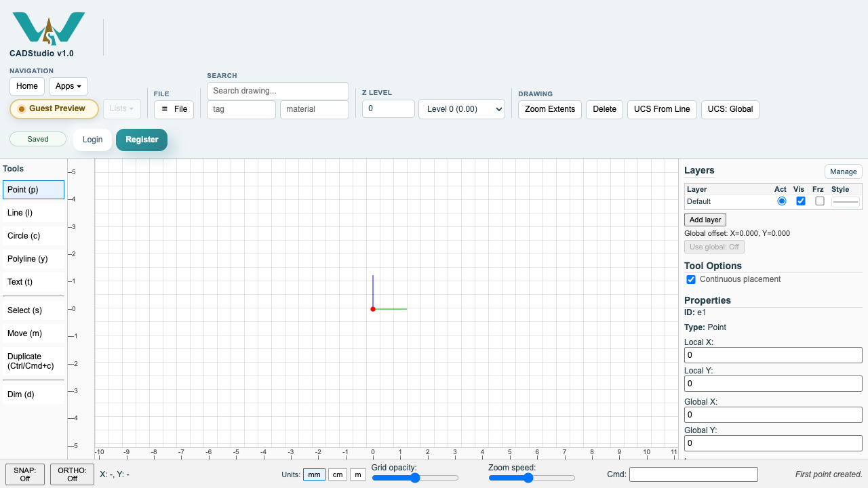The height and width of the screenshot is (488, 868).
Task: Click the Register button
Action: [142, 140]
